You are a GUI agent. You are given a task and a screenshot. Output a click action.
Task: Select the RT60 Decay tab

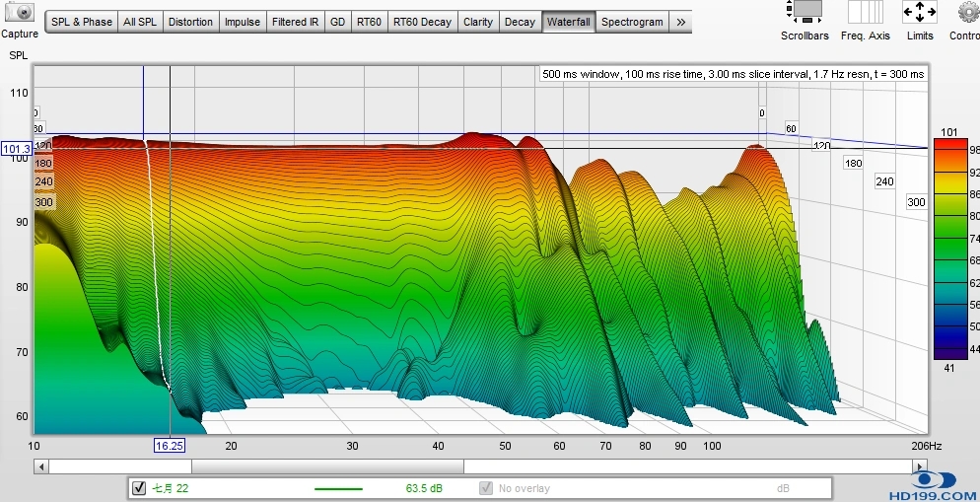point(422,22)
